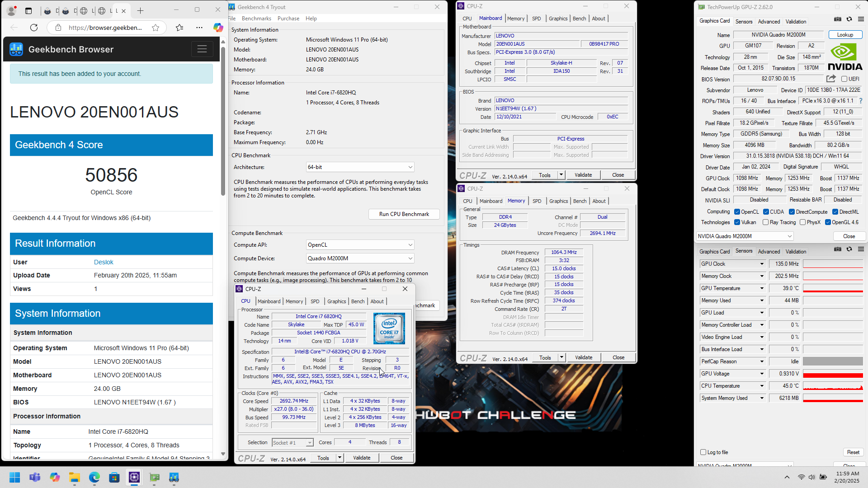Toggle the Vulkan checkbox in GPU-Z
Screen dimensions: 868x488
tap(737, 222)
